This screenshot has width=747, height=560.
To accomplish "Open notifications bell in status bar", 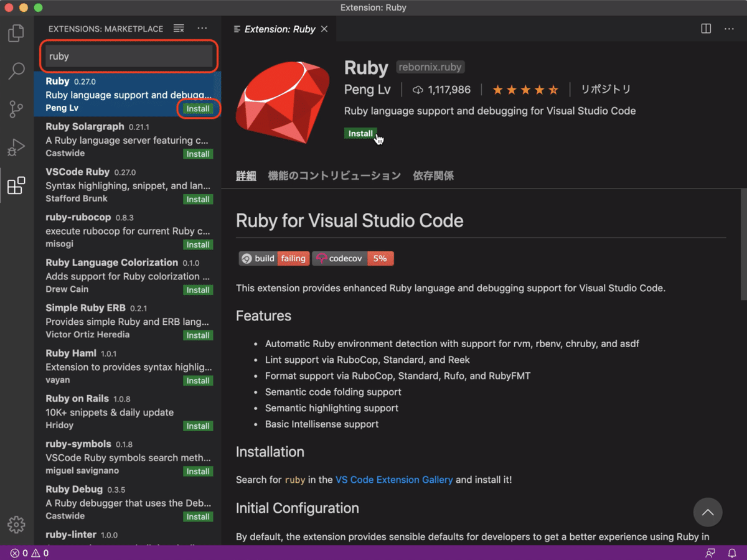I will click(x=732, y=553).
